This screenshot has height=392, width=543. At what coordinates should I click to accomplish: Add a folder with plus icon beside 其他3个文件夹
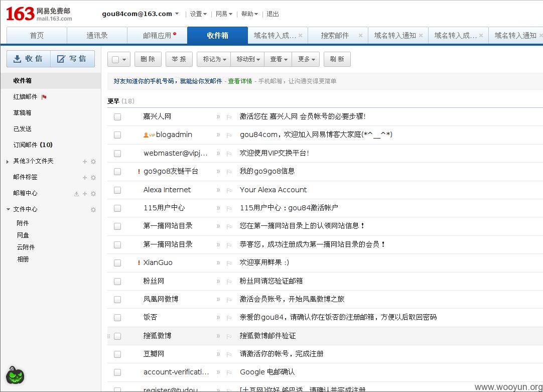coord(85,162)
